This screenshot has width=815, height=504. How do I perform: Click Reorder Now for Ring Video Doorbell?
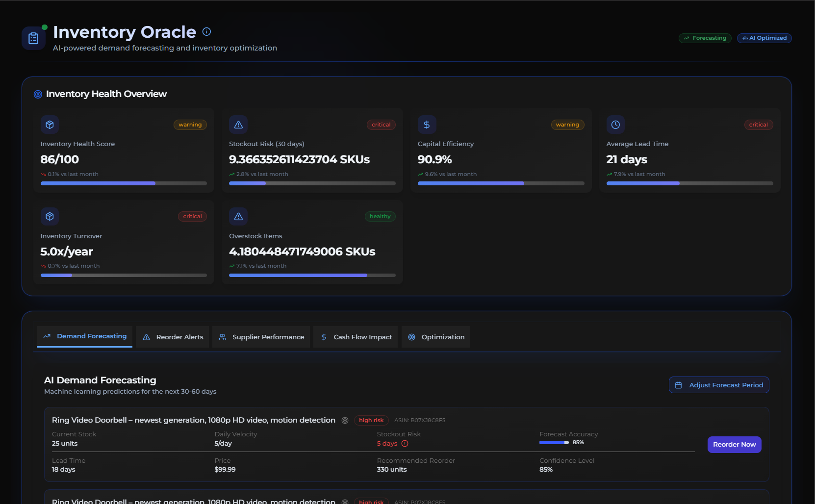point(734,445)
